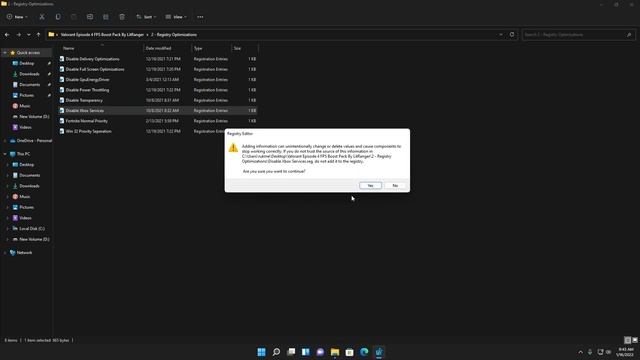Open the taskbar clock and date
640x360 pixels.
coord(625,352)
